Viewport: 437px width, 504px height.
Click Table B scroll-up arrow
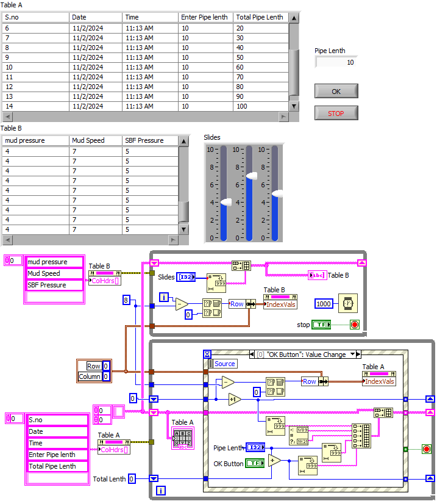pos(183,141)
